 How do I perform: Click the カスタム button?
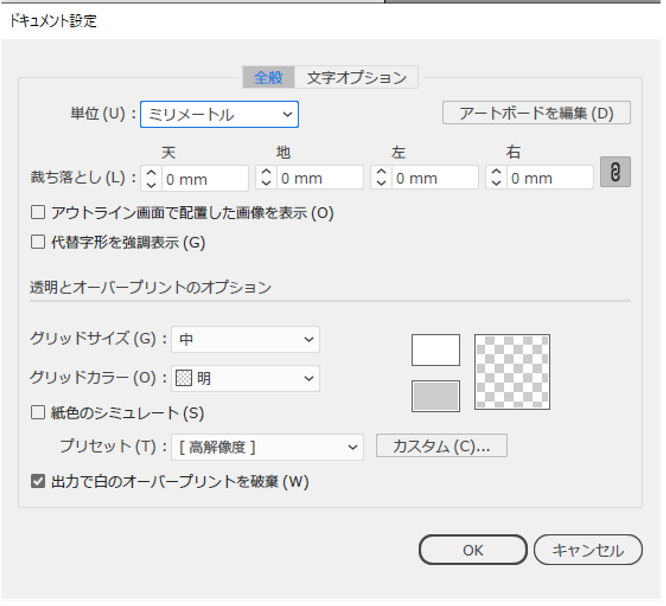(x=441, y=446)
